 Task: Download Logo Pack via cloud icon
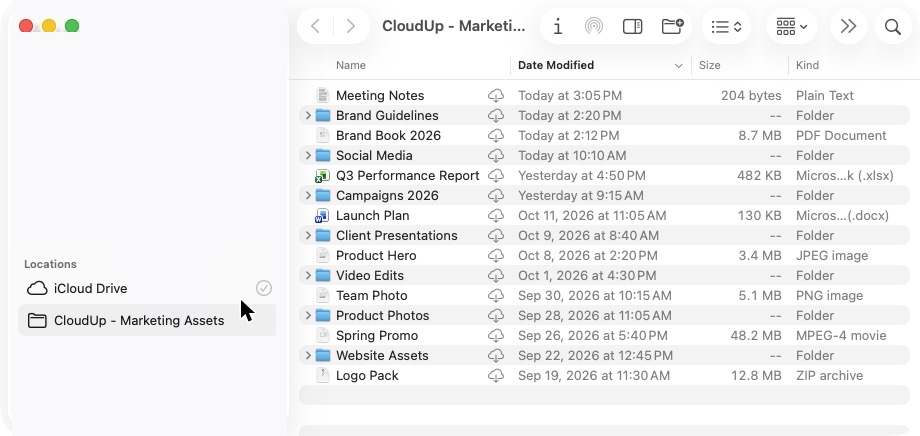tap(496, 376)
